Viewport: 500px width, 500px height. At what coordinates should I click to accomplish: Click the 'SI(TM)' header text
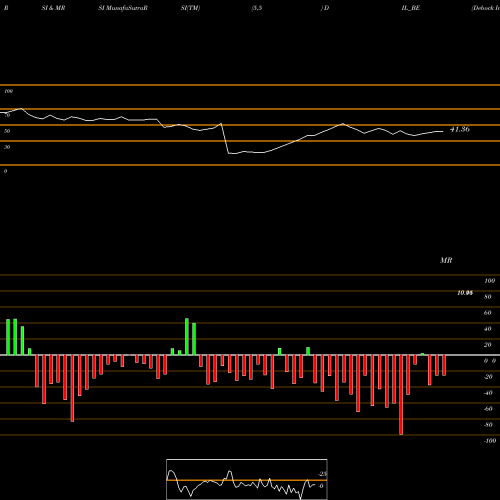tap(190, 8)
